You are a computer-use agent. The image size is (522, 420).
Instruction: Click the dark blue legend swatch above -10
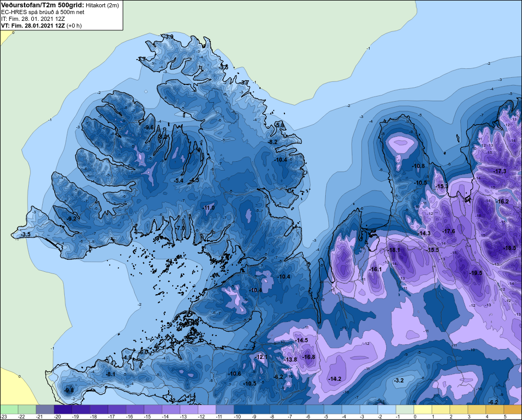pos(243,410)
